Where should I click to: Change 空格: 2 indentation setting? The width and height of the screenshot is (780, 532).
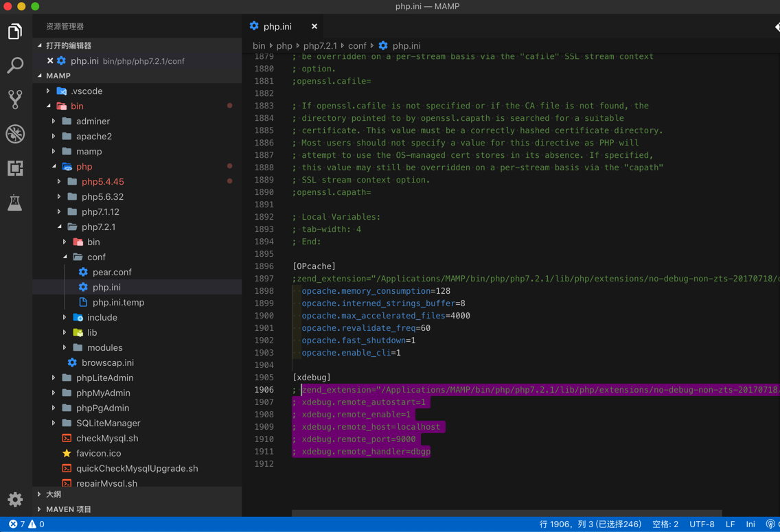665,524
